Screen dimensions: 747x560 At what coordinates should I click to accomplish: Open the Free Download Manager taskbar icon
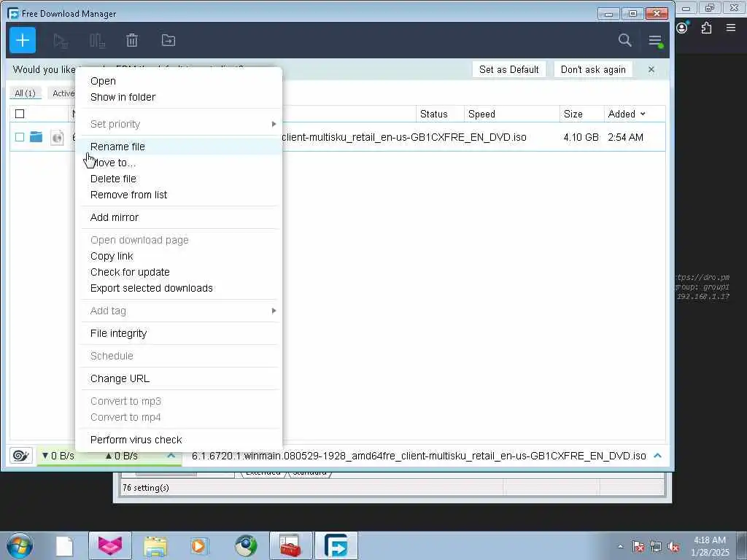click(336, 545)
